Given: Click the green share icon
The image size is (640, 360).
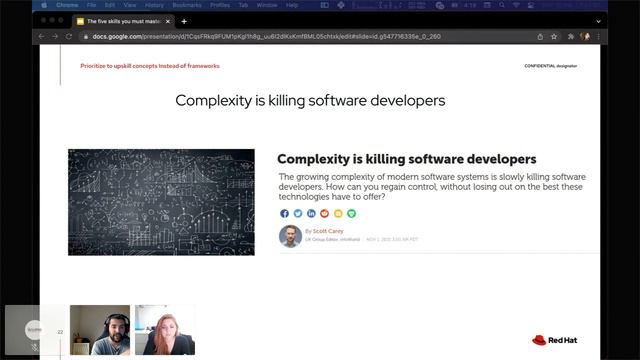Looking at the screenshot, I should tap(351, 213).
